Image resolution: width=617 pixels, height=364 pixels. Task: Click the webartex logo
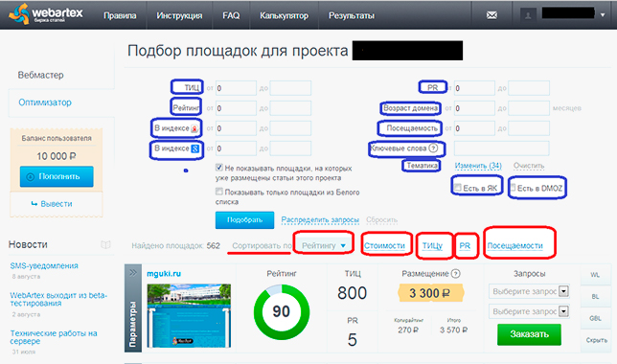46,13
